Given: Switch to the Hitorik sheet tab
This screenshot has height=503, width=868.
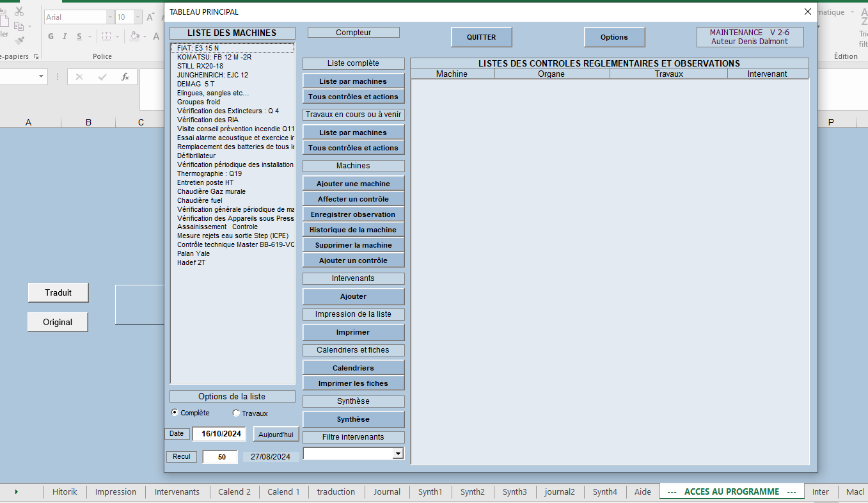Looking at the screenshot, I should (65, 491).
